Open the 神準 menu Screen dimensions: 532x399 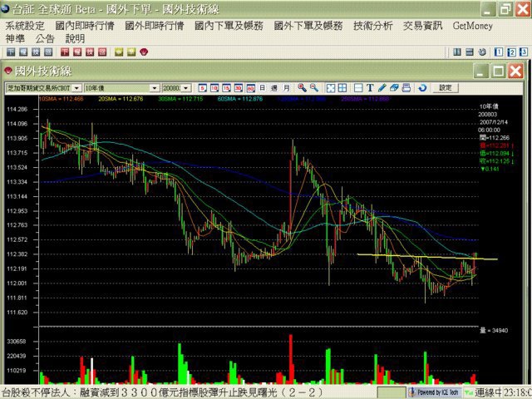(x=15, y=39)
